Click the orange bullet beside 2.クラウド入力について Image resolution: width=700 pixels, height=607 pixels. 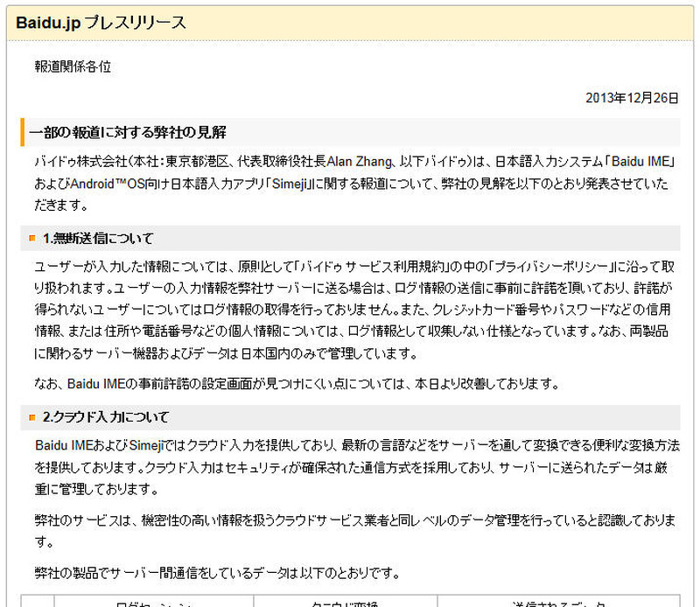point(32,417)
